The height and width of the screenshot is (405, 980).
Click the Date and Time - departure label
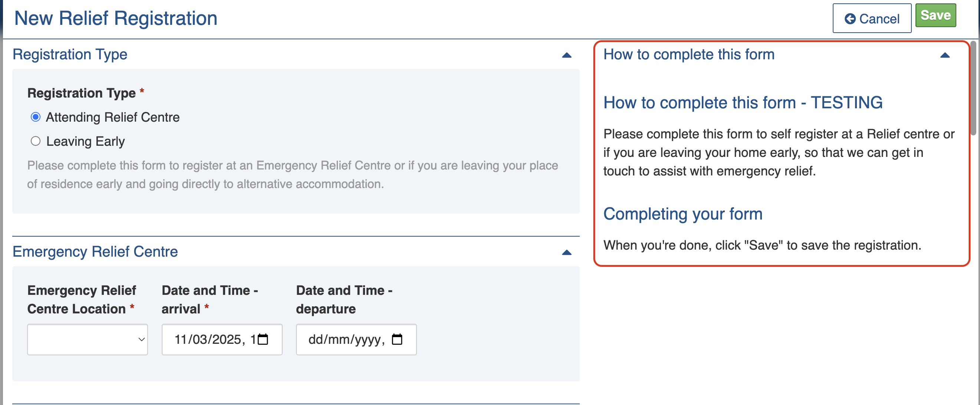(344, 300)
